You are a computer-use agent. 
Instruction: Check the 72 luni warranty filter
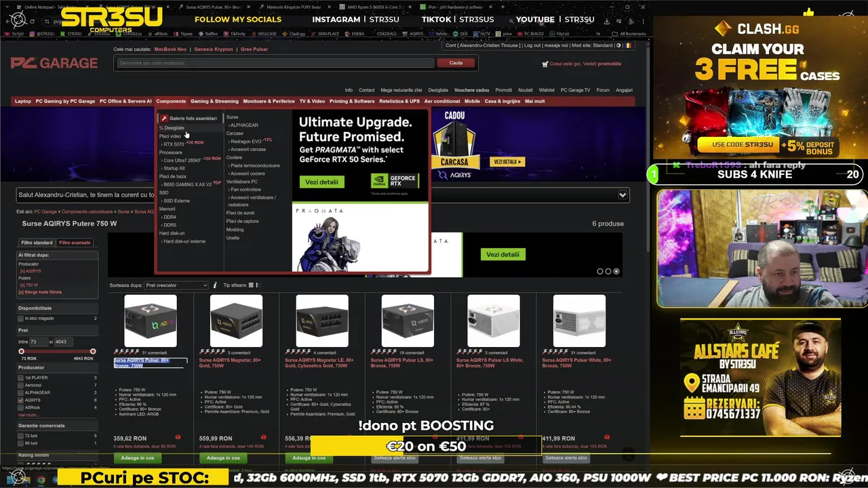click(x=20, y=436)
